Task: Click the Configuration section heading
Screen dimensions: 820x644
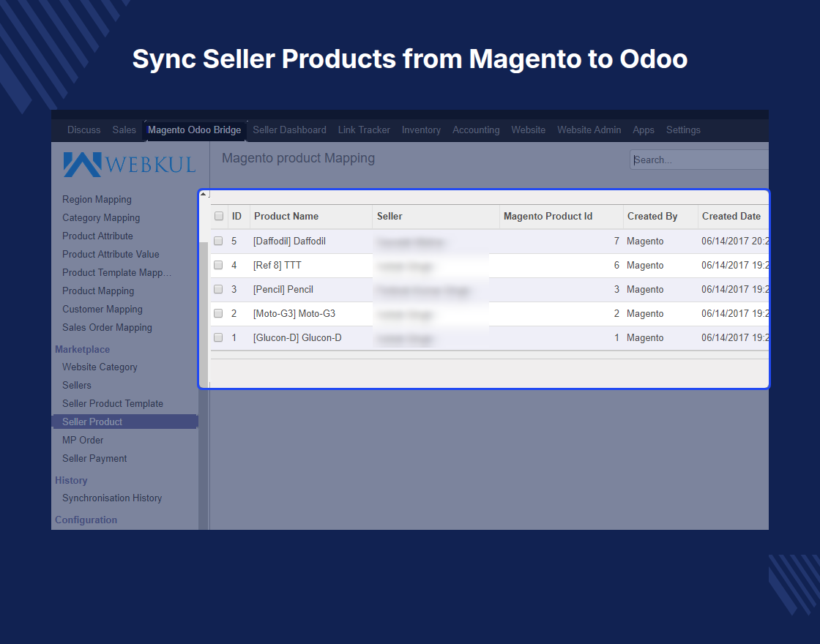Action: click(x=86, y=520)
